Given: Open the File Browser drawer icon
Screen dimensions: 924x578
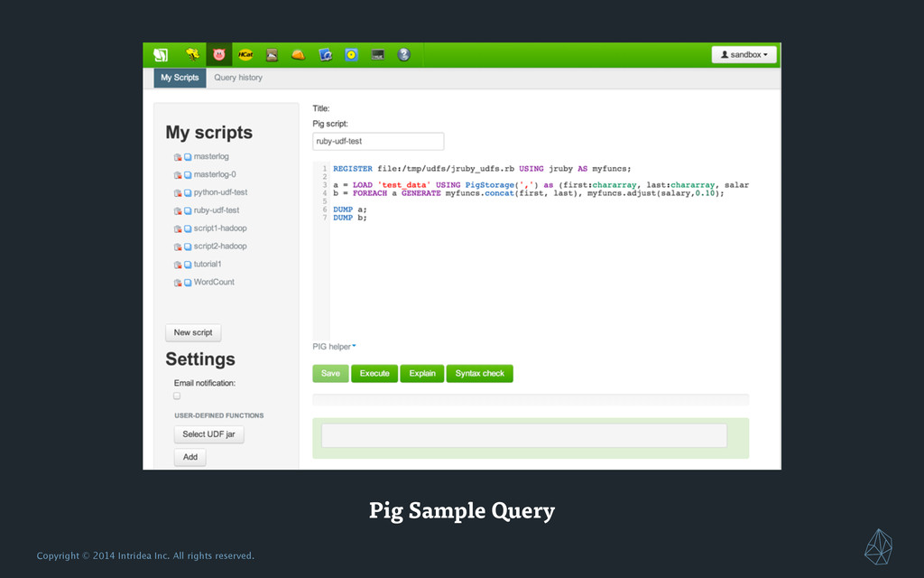Looking at the screenshot, I should tap(272, 55).
